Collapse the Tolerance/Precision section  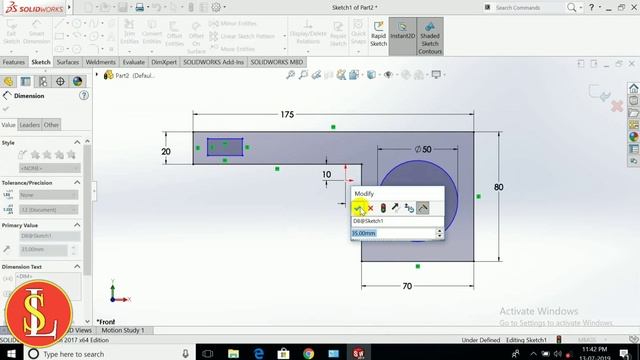click(77, 182)
